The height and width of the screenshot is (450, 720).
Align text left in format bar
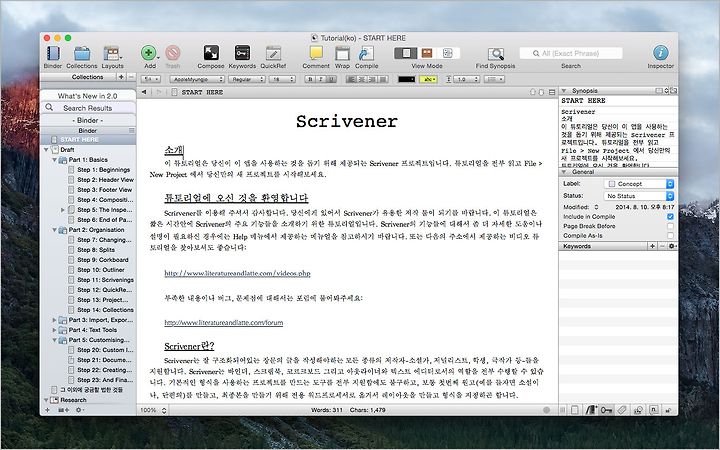pos(351,79)
